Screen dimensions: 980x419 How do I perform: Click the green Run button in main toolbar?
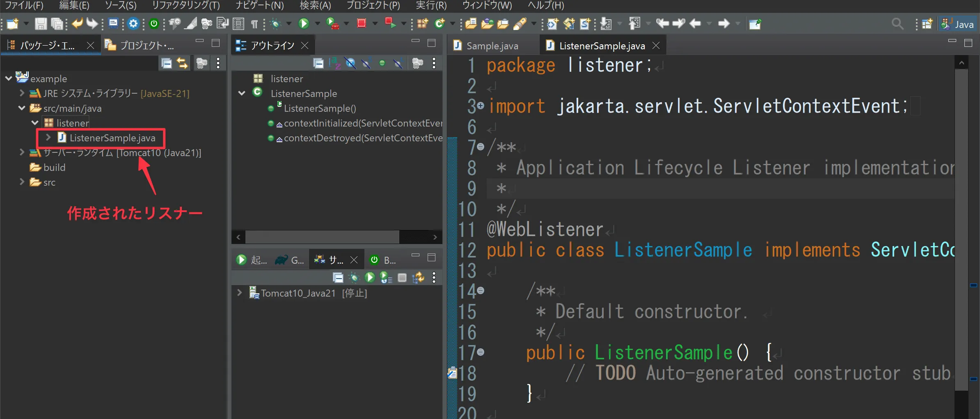pyautogui.click(x=304, y=24)
